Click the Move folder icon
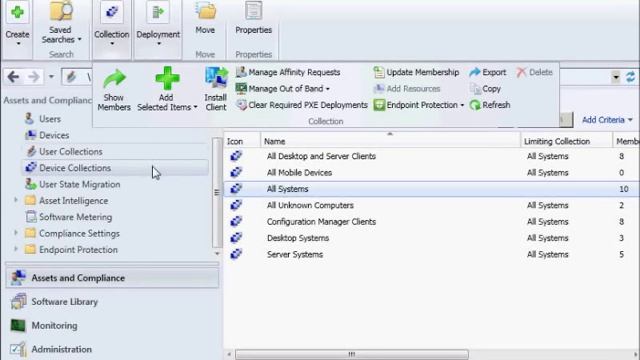This screenshot has width=640, height=360. (205, 11)
